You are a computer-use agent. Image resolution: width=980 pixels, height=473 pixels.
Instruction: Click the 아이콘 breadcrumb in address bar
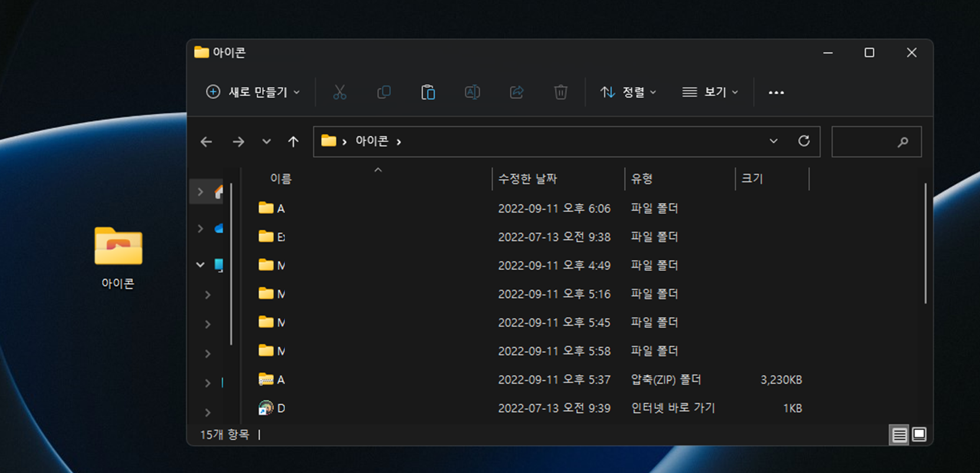coord(372,141)
